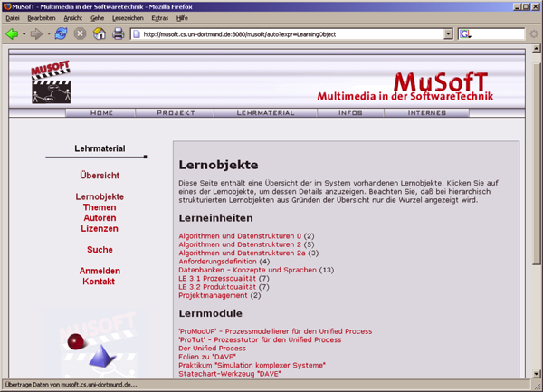Open the Extras menu
The image size is (543, 392).
(160, 18)
